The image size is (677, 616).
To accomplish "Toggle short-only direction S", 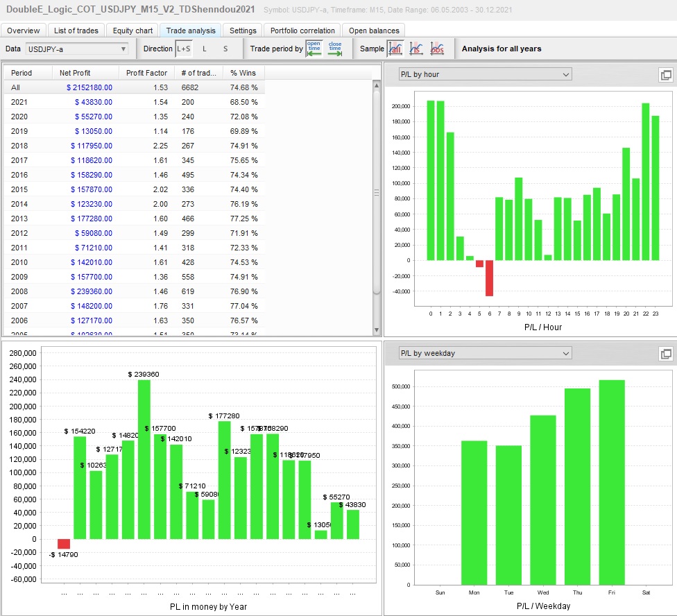I will coord(225,49).
